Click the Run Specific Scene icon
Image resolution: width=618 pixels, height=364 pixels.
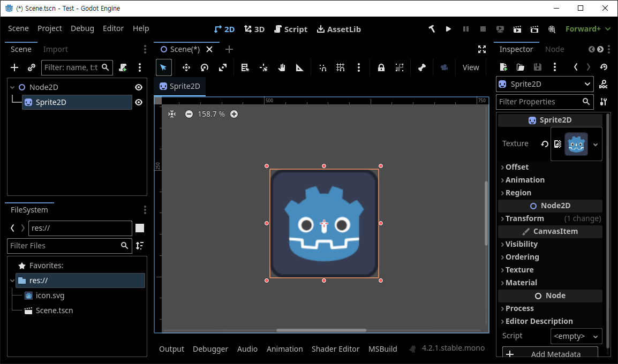coord(534,29)
